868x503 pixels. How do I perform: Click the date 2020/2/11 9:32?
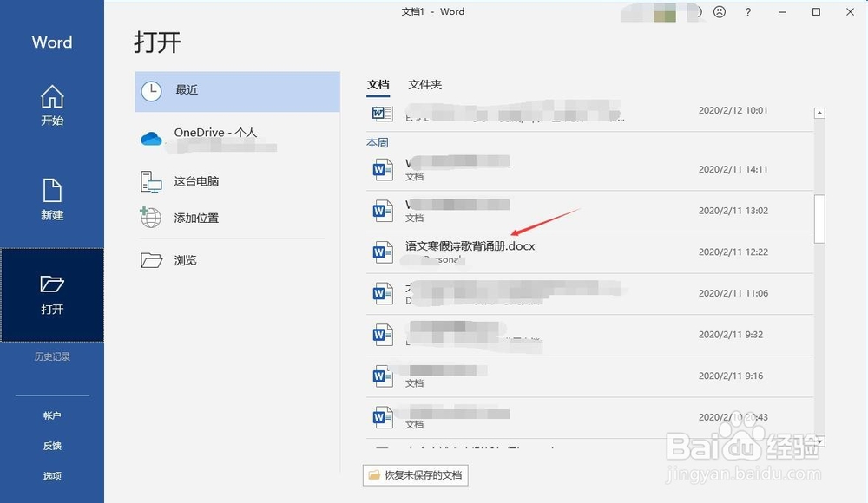pos(731,335)
